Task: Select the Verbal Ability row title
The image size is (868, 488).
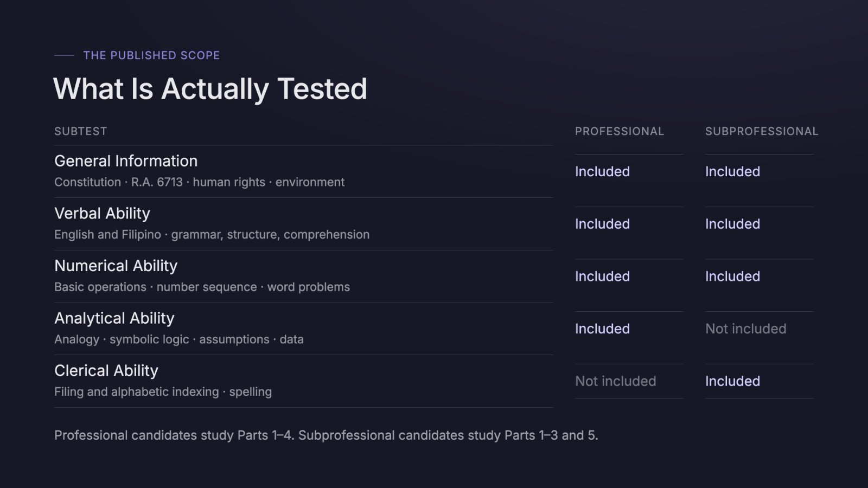Action: point(102,214)
